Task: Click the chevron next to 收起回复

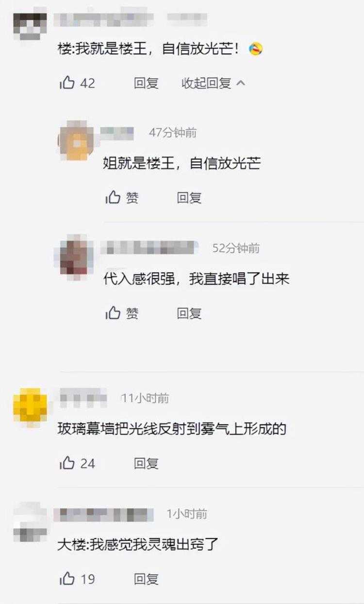Action: coord(241,83)
